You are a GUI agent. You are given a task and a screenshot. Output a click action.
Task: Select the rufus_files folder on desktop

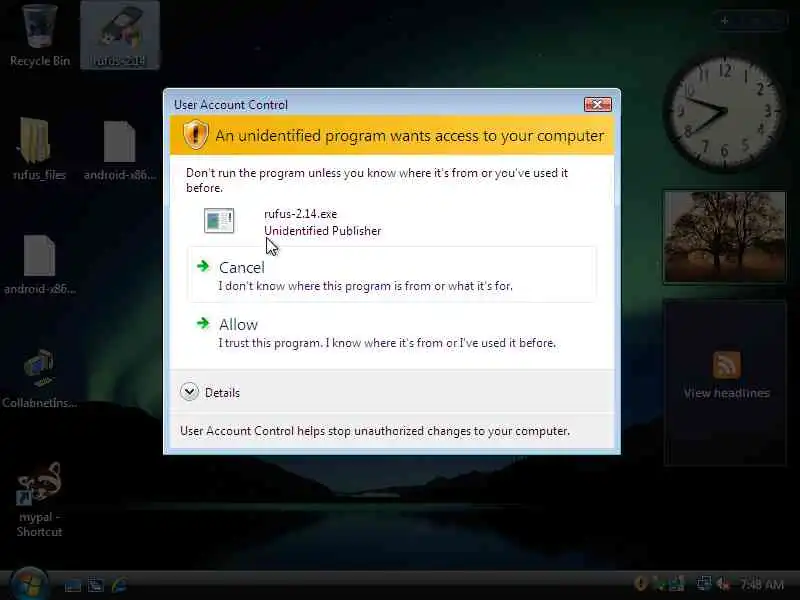point(39,149)
